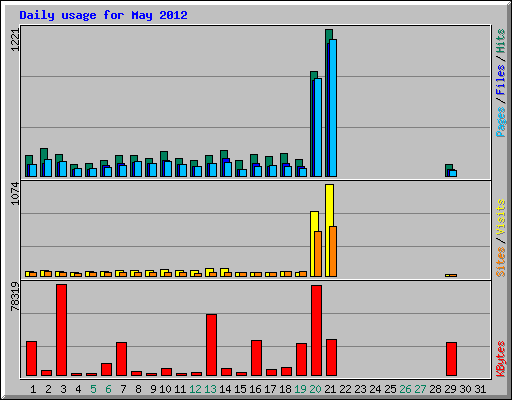The height and width of the screenshot is (400, 512).
Task: Click the KBytes legend label
Action: pyautogui.click(x=501, y=359)
